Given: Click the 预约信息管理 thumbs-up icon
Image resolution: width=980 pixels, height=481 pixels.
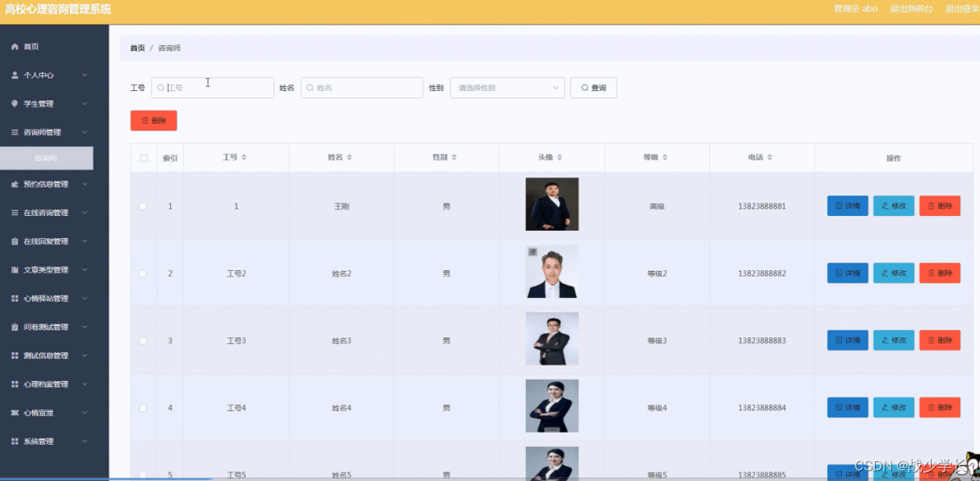Looking at the screenshot, I should (x=15, y=185).
